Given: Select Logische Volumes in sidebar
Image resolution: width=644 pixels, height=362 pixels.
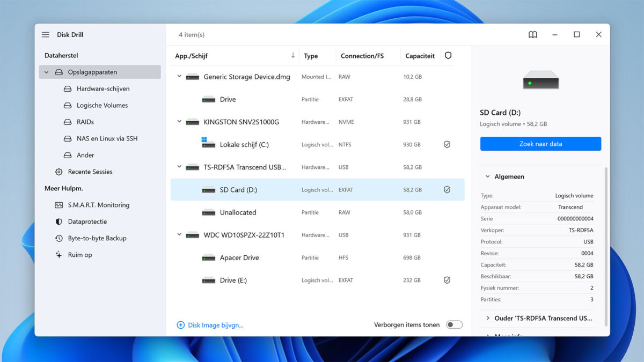Looking at the screenshot, I should point(102,105).
